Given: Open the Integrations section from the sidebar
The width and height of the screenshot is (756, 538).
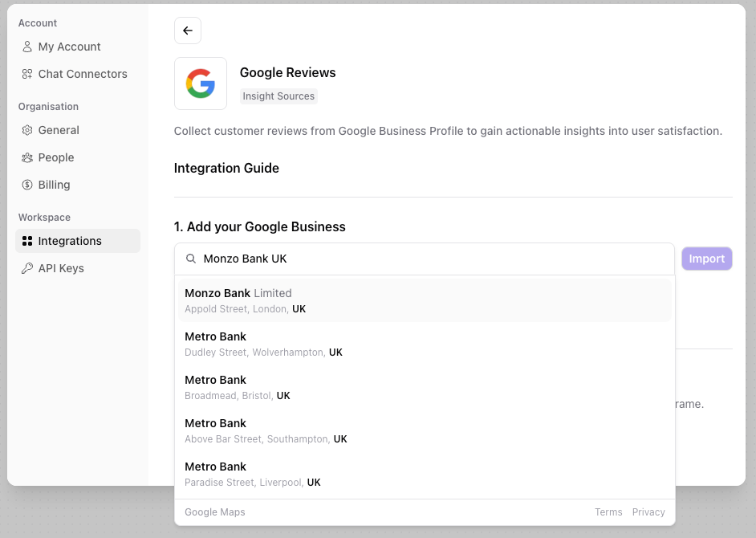Looking at the screenshot, I should click(x=70, y=241).
